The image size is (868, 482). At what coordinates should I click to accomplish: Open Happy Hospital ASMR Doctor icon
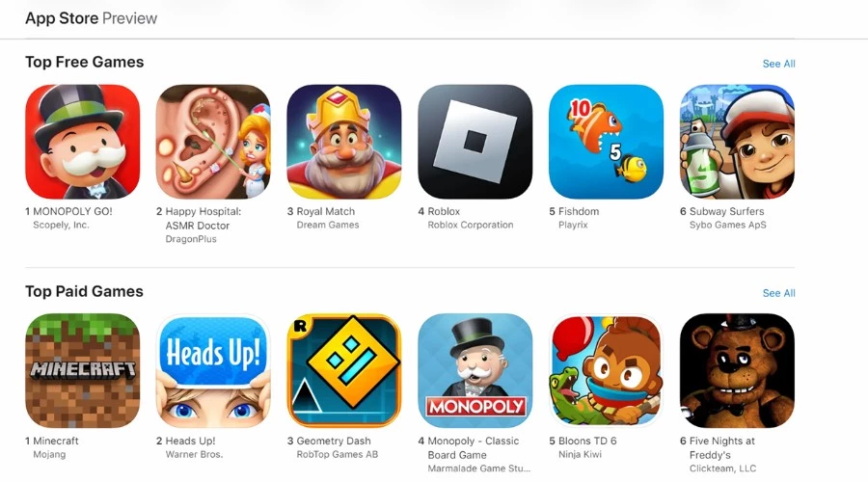click(x=214, y=142)
